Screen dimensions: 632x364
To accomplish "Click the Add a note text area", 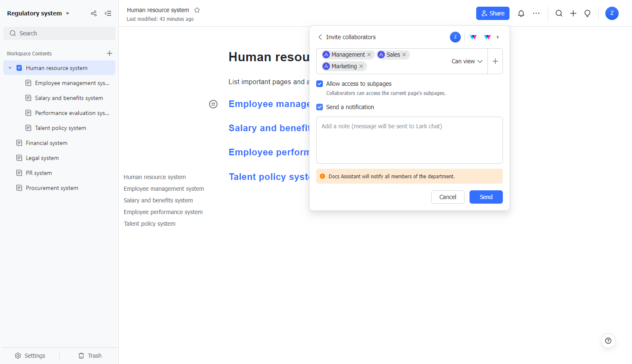I will pyautogui.click(x=410, y=140).
